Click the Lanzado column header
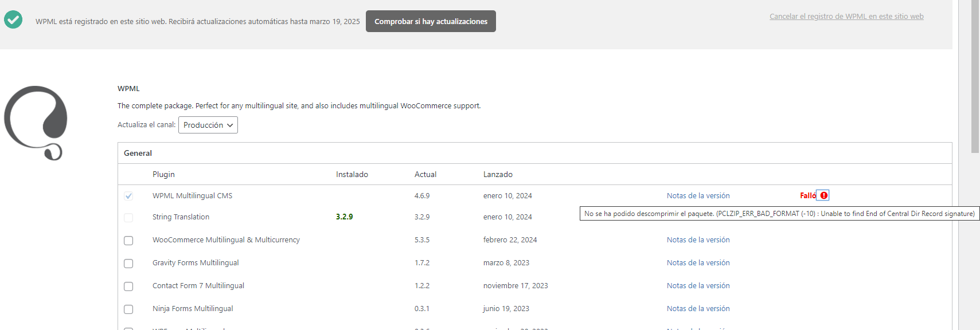Image resolution: width=980 pixels, height=330 pixels. tap(498, 174)
